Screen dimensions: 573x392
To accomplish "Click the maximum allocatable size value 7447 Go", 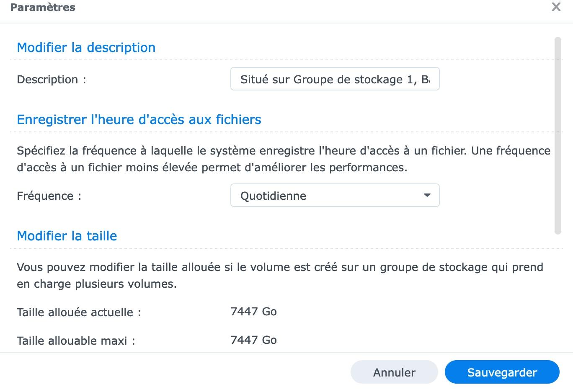I will (253, 340).
